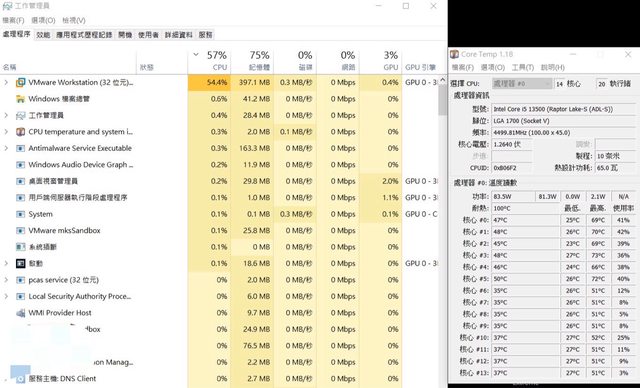Click the Antimalware Service Executable icon

pyautogui.click(x=20, y=148)
